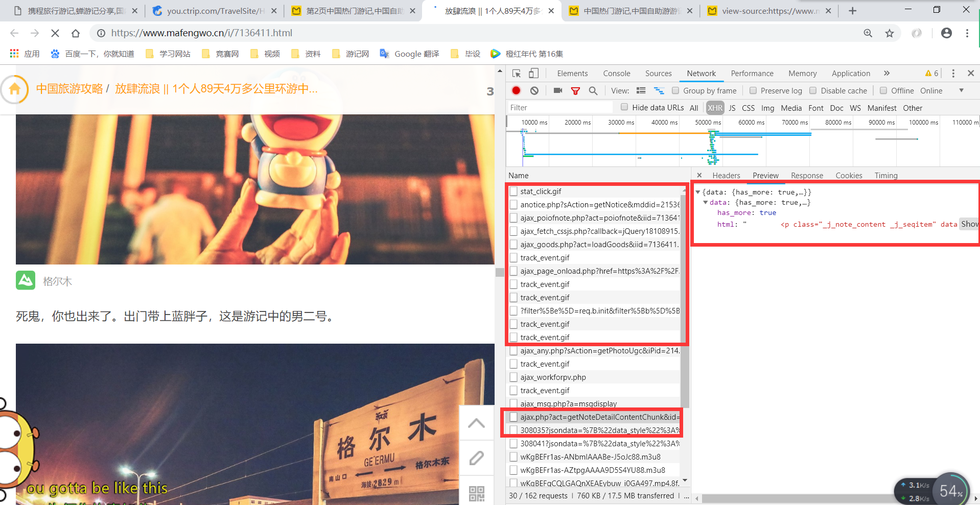980x505 pixels.
Task: Click the DevTools inspect element icon
Action: 517,74
